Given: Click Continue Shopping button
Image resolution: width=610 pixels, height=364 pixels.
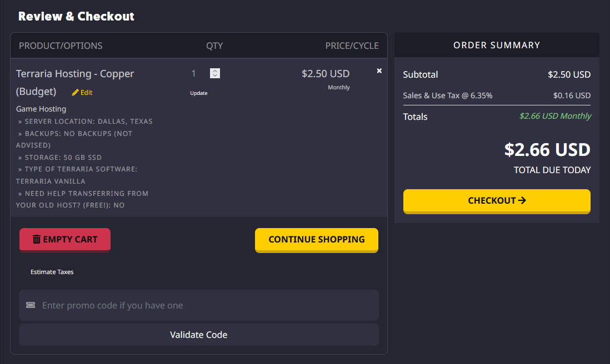Looking at the screenshot, I should pyautogui.click(x=316, y=240).
